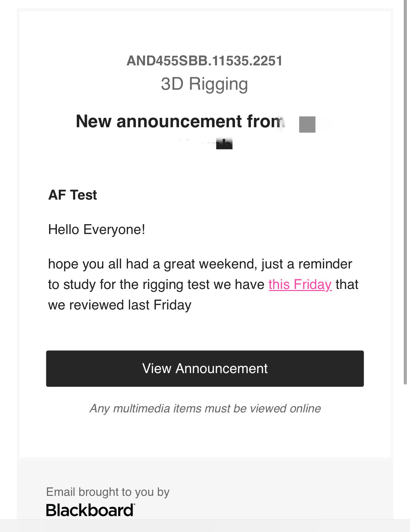Click the word "reminder" in the message
Viewport: 410px width, 532px height.
coord(325,264)
